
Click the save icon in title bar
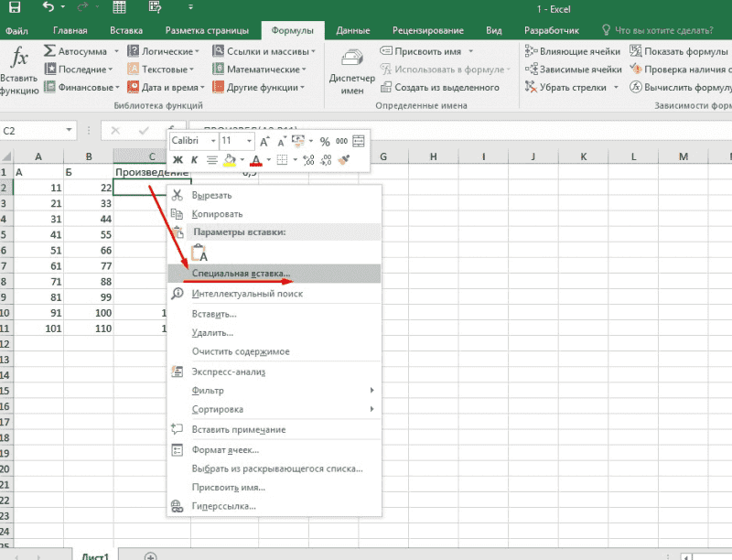tap(16, 8)
